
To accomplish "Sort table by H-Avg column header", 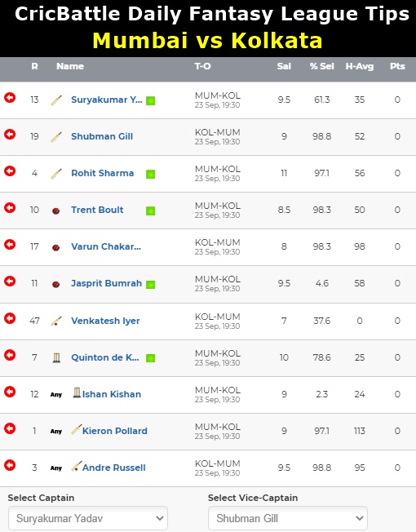I will (360, 66).
